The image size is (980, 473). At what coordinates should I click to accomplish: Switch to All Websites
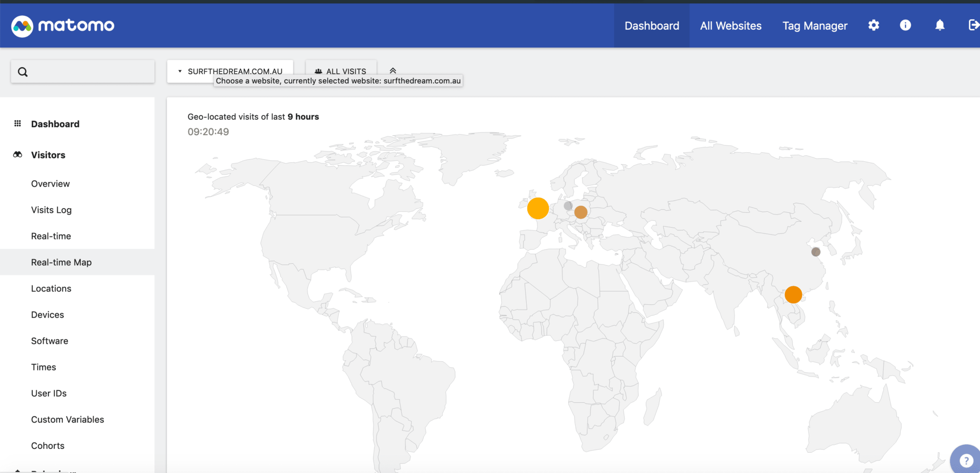click(x=731, y=25)
